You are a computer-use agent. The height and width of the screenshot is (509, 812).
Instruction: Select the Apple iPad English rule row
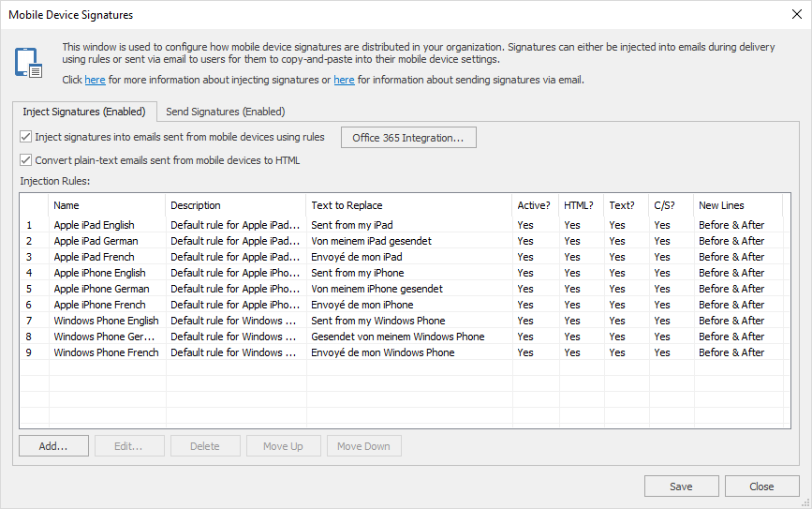pyautogui.click(x=94, y=225)
